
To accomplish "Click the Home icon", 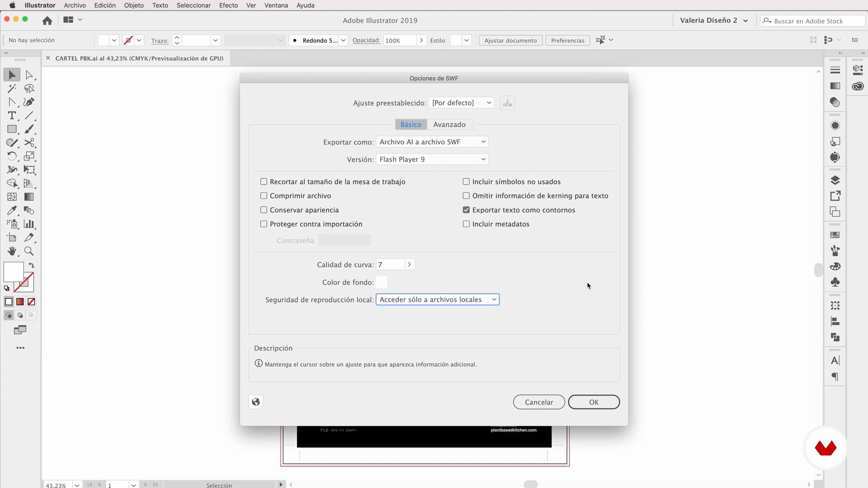I will point(47,20).
